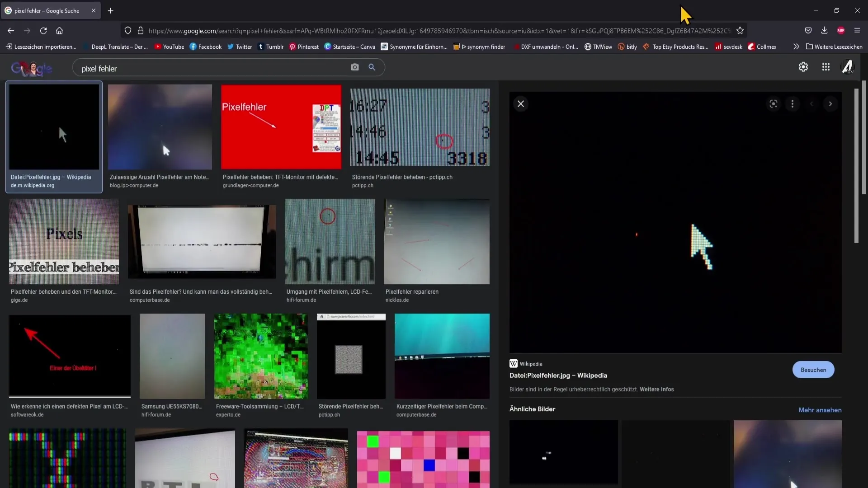The image size is (868, 488).
Task: Open Datei:Pixelfehler.jpg – Wikipedia title link
Action: 558,375
